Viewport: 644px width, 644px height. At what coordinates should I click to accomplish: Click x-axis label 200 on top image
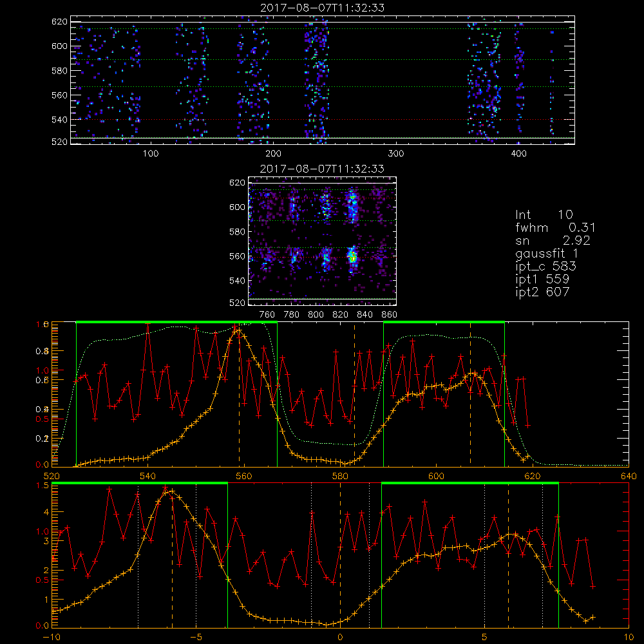coord(273,154)
